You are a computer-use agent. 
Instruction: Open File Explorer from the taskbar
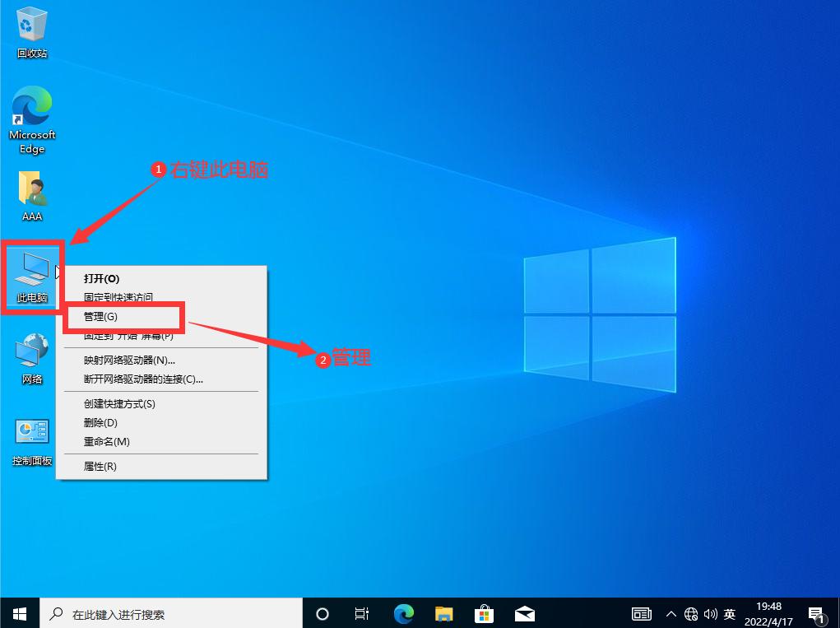pos(443,613)
